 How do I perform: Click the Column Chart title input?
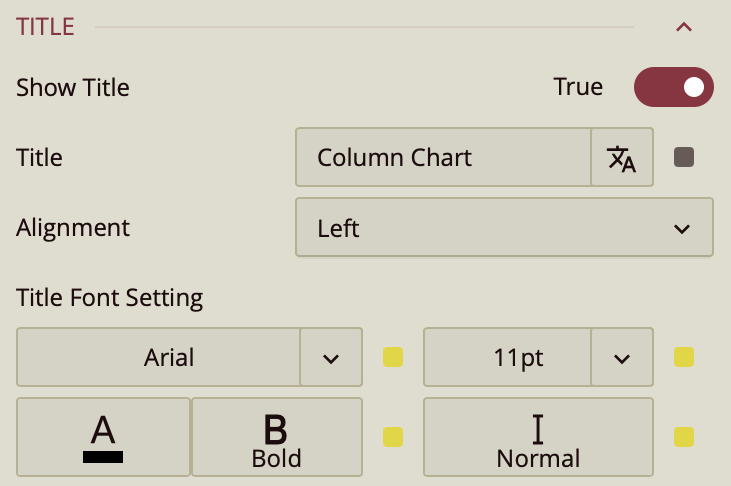point(443,157)
